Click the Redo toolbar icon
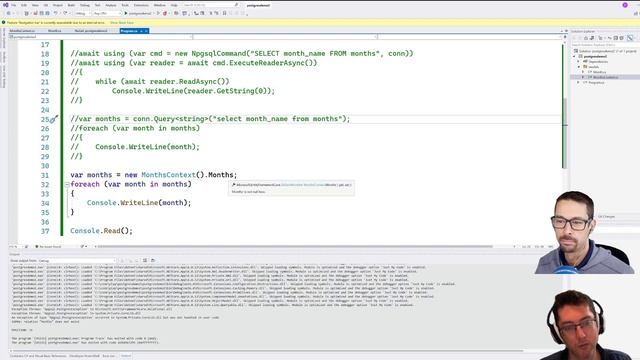640x360 pixels. coord(65,13)
